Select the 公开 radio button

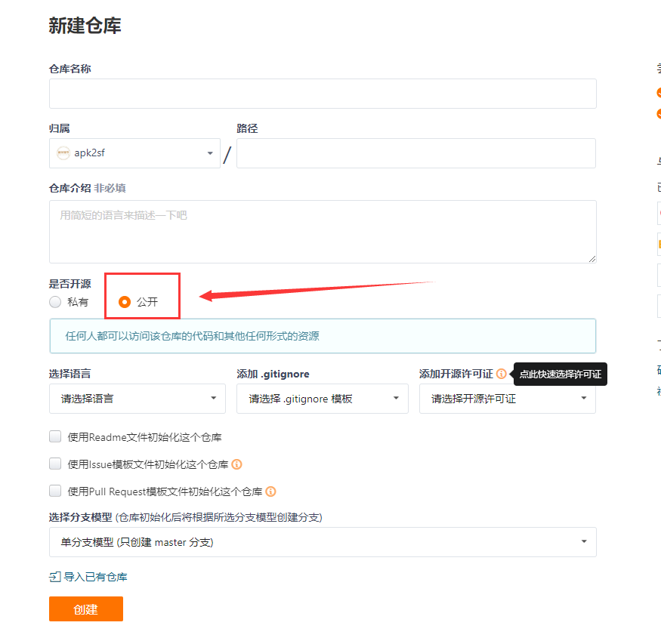(x=125, y=302)
